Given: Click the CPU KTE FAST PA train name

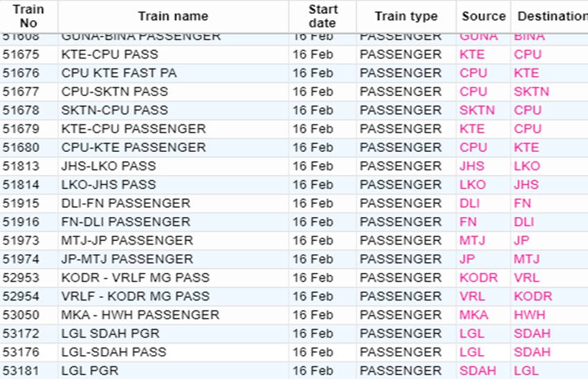Looking at the screenshot, I should (x=119, y=73).
